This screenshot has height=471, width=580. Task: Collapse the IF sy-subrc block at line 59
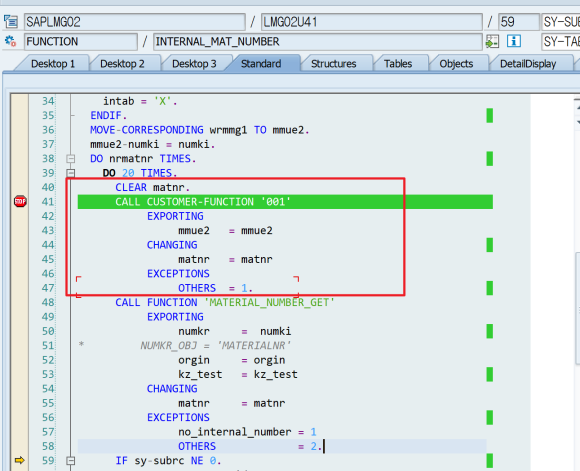coord(71,461)
